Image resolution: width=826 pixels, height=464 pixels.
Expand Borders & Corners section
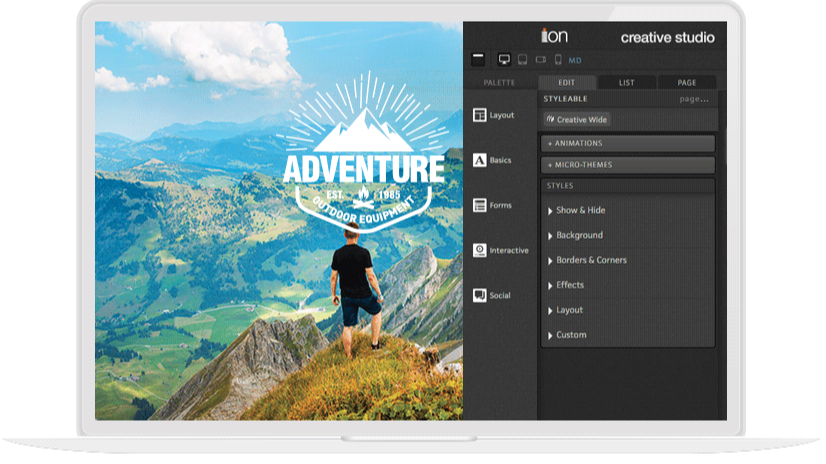pos(591,260)
